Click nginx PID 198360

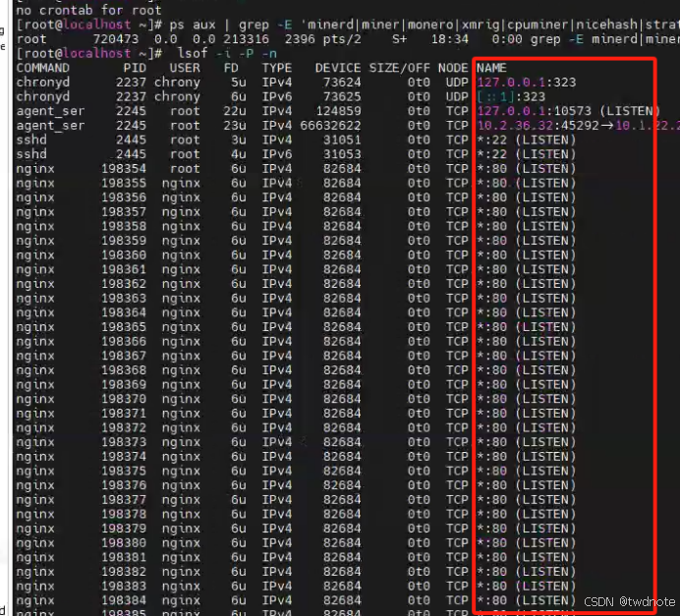[124, 254]
